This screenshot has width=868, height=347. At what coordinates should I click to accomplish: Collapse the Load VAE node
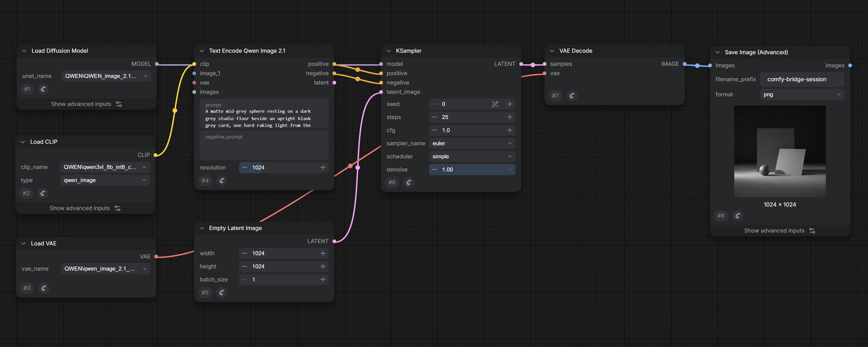coord(23,243)
